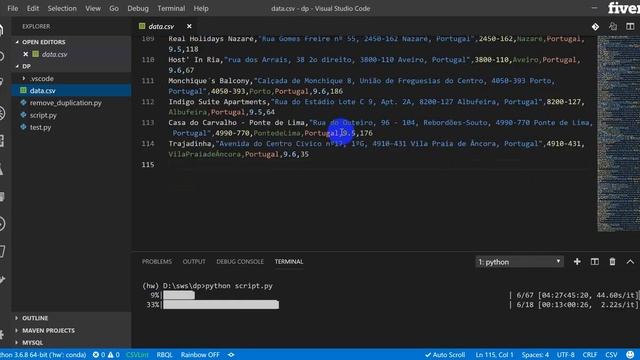640x360 pixels.
Task: Split the terminal pane
Action: click(x=595, y=262)
